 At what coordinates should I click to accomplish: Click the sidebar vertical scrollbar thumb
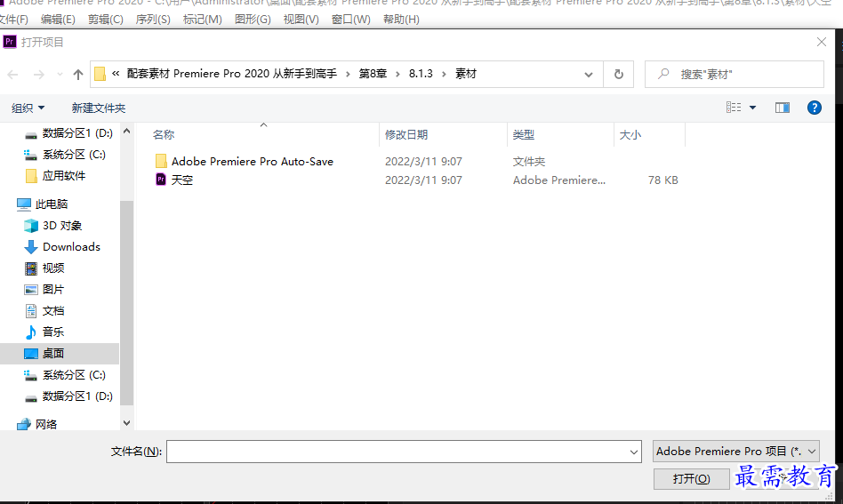127,302
